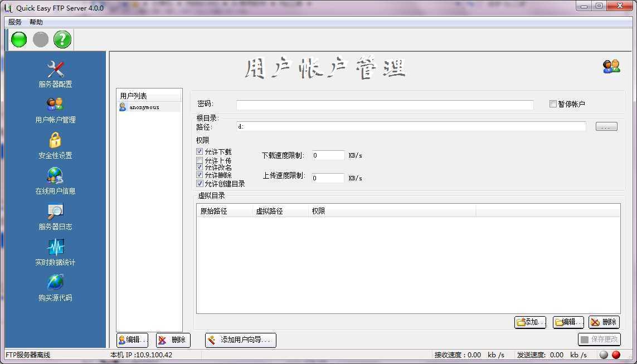The width and height of the screenshot is (637, 364).
Task: Click the 虚拟路径 column header
Action: [281, 211]
